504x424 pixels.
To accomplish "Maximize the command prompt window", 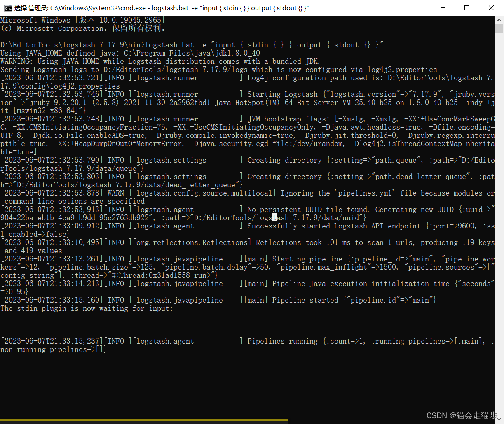I will 467,7.
